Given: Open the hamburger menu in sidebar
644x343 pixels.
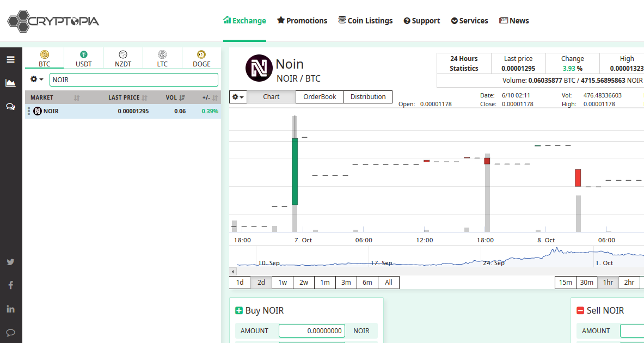Looking at the screenshot, I should (x=11, y=59).
